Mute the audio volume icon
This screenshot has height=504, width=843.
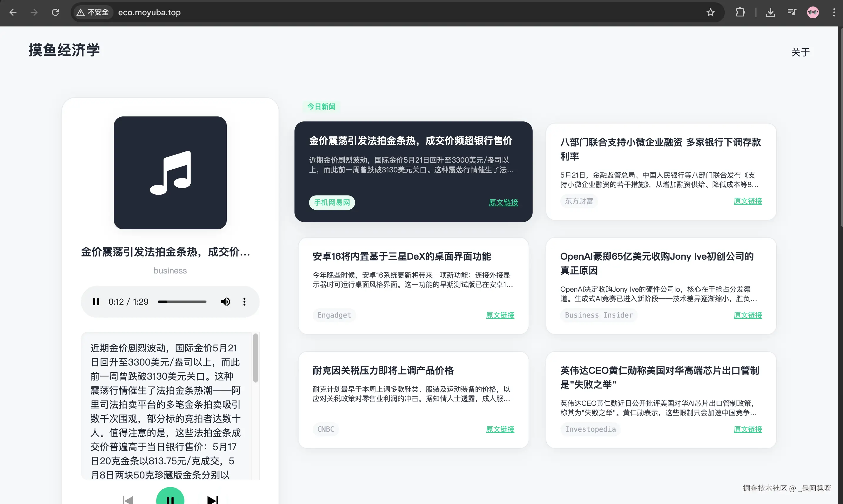[225, 302]
